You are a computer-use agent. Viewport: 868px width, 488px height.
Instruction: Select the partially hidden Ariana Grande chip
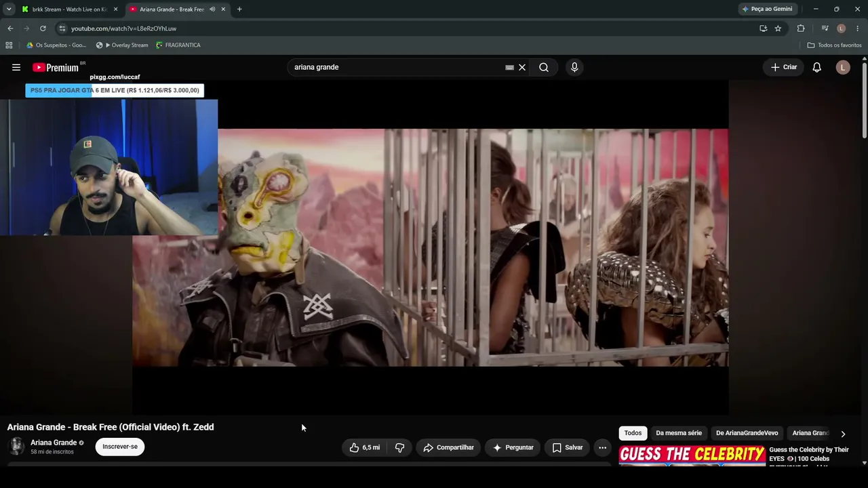point(810,433)
